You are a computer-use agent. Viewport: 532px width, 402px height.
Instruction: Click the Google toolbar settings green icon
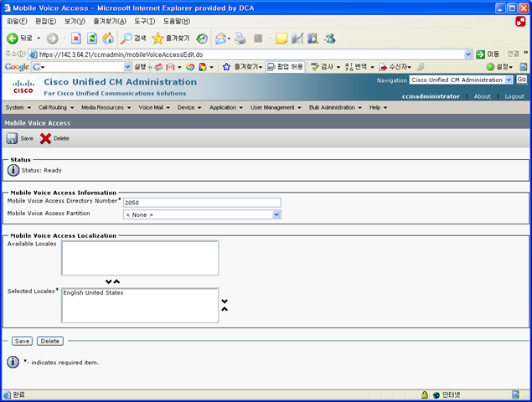(490, 67)
